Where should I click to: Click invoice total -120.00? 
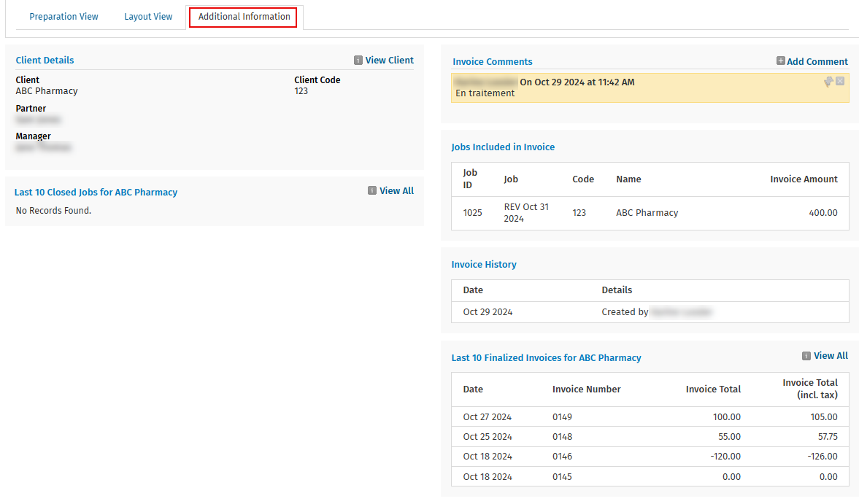click(725, 457)
